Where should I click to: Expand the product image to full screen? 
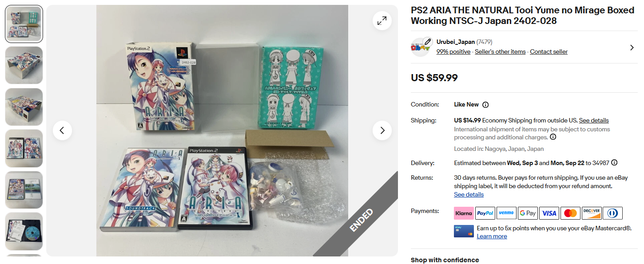tap(382, 20)
